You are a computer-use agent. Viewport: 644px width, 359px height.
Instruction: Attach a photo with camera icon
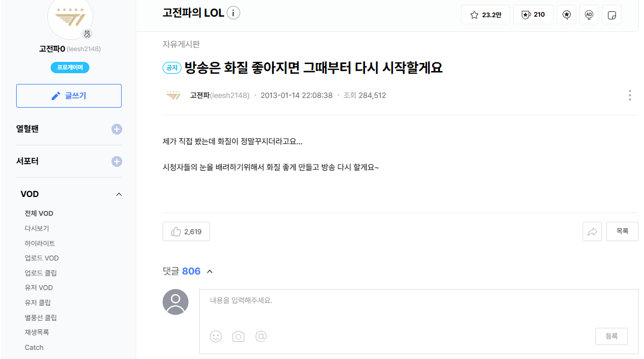[238, 336]
